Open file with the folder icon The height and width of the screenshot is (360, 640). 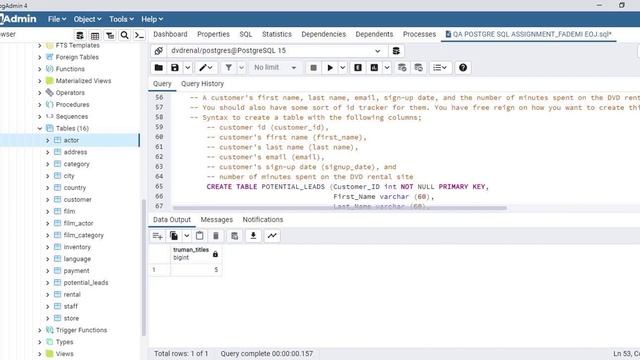pos(158,68)
